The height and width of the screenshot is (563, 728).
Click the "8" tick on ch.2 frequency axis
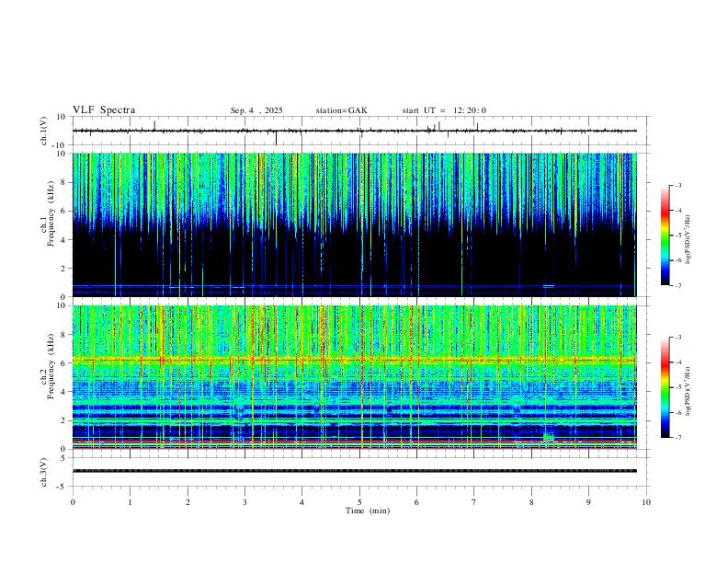[x=63, y=335]
